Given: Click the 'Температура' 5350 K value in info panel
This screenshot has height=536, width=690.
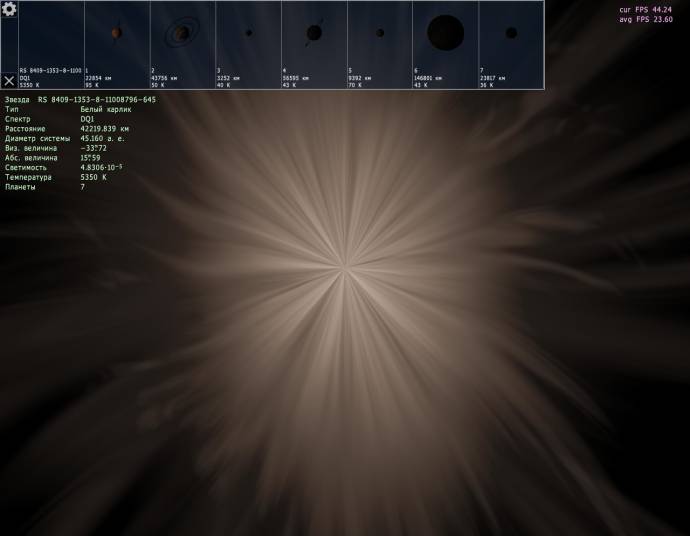Looking at the screenshot, I should [93, 177].
